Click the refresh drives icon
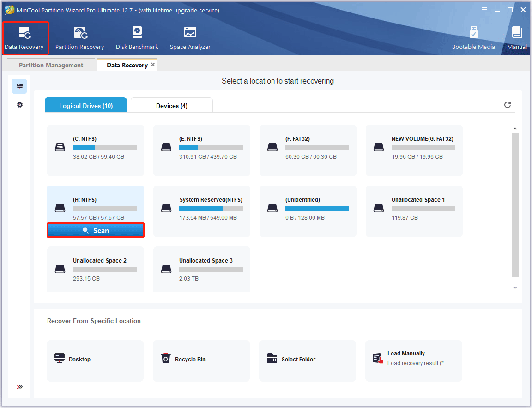Image resolution: width=532 pixels, height=408 pixels. click(508, 105)
